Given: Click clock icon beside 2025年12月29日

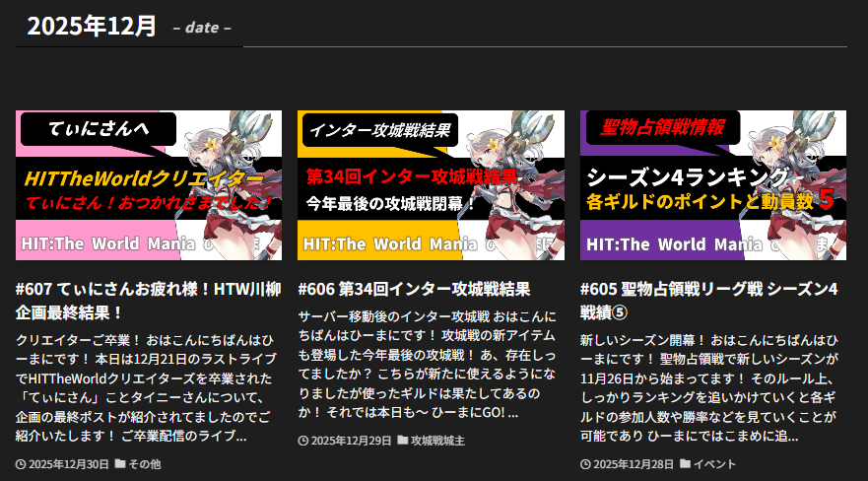Looking at the screenshot, I should 303,441.
